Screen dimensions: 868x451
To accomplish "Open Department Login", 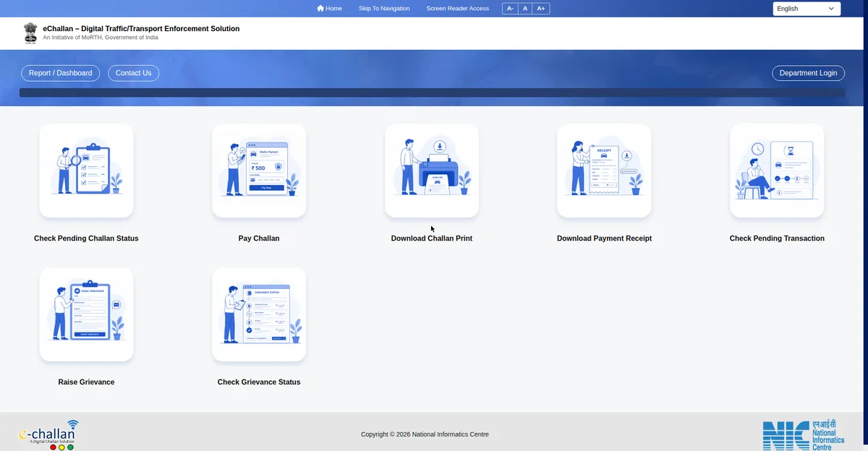I will tap(808, 73).
